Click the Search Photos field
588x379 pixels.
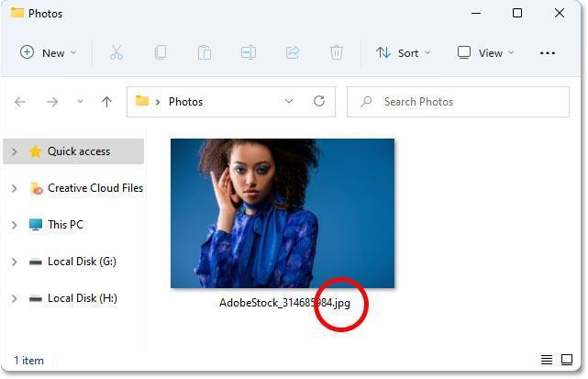tap(458, 102)
